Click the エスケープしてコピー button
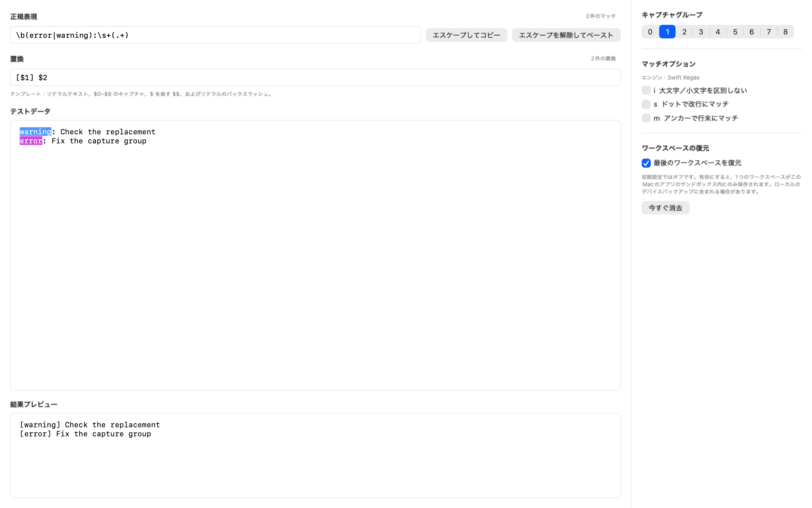812x508 pixels. point(466,35)
